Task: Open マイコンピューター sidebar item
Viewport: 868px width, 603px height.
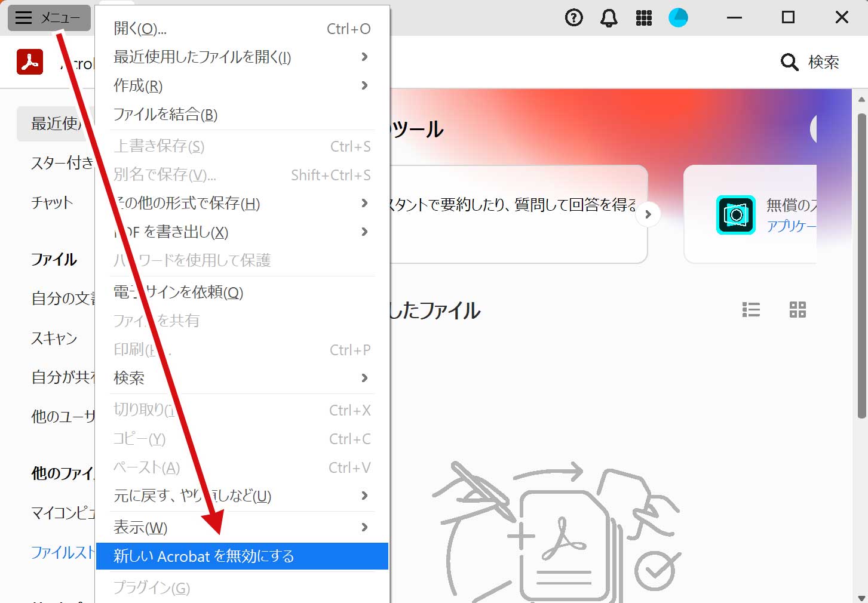Action: coord(63,513)
